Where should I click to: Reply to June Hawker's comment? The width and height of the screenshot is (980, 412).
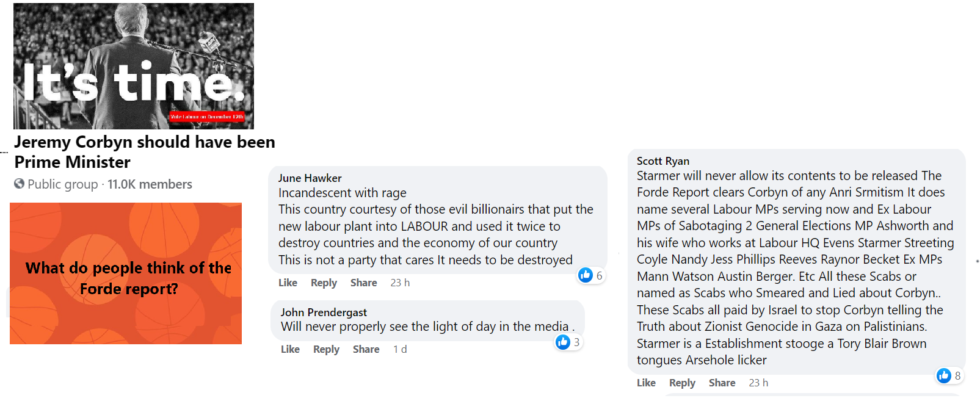pos(324,283)
